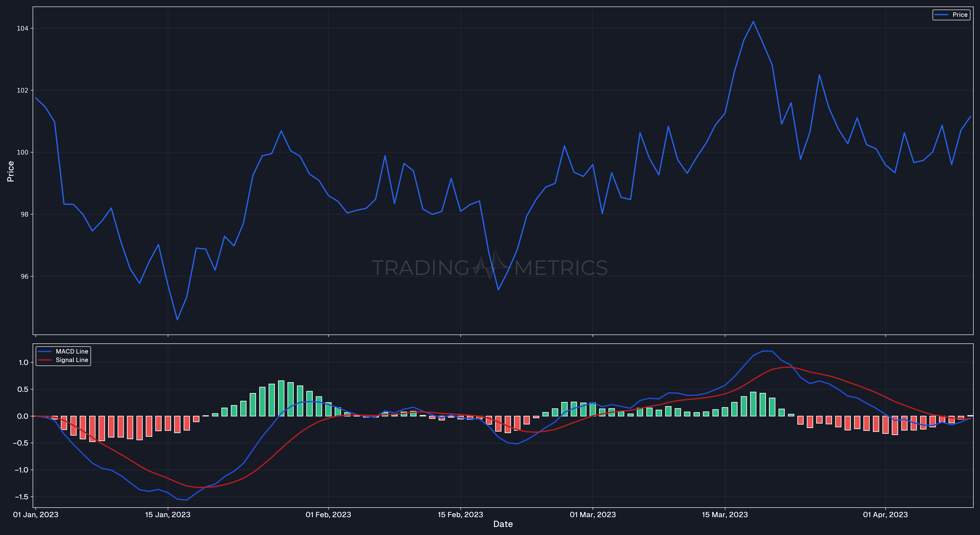The height and width of the screenshot is (535, 980).
Task: Click the −1.0 MACD axis label
Action: pos(21,470)
